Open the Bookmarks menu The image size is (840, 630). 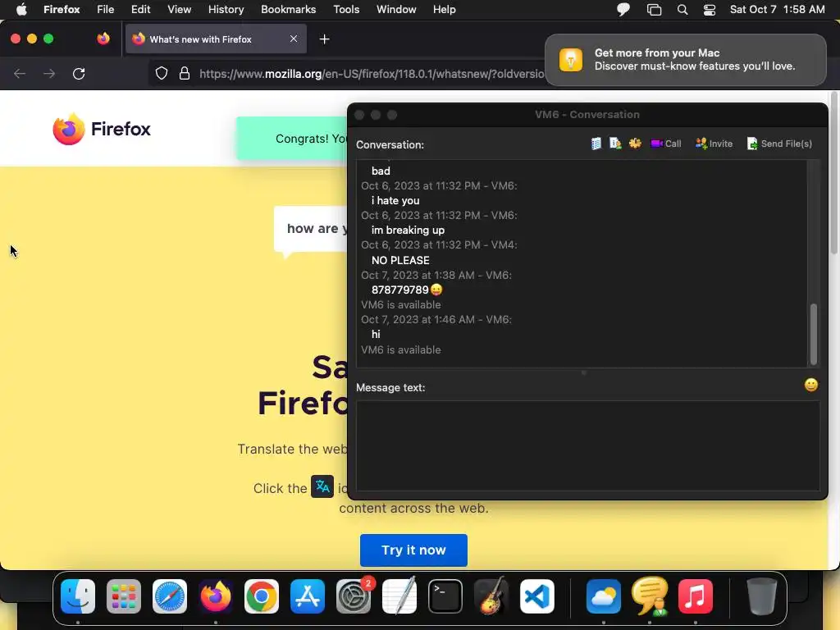pos(288,10)
